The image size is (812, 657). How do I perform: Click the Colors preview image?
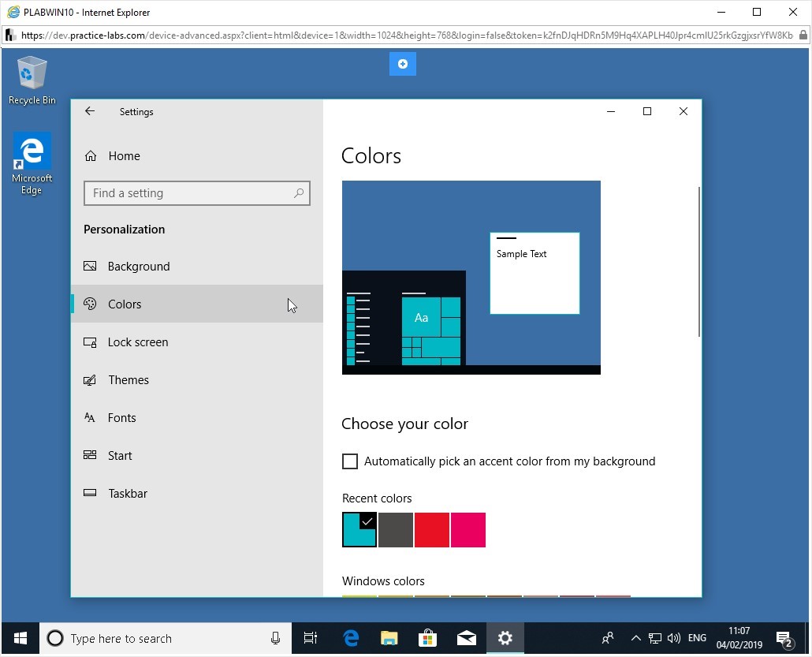click(471, 277)
